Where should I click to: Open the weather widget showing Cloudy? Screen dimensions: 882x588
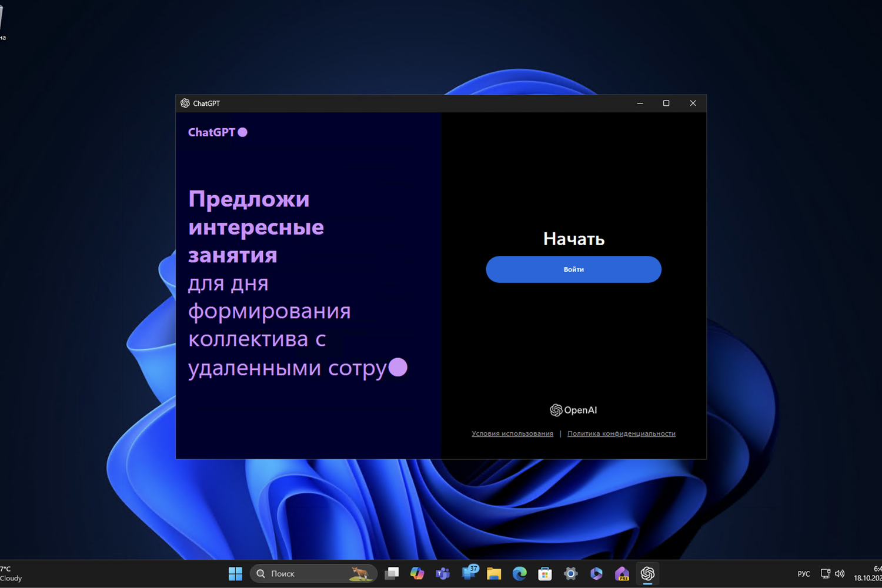[x=11, y=573]
